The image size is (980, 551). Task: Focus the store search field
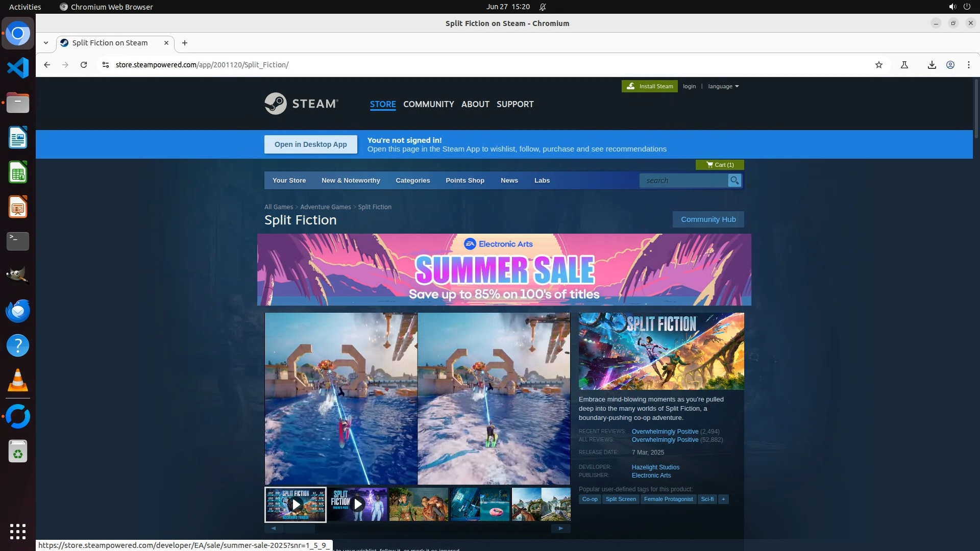click(x=683, y=180)
